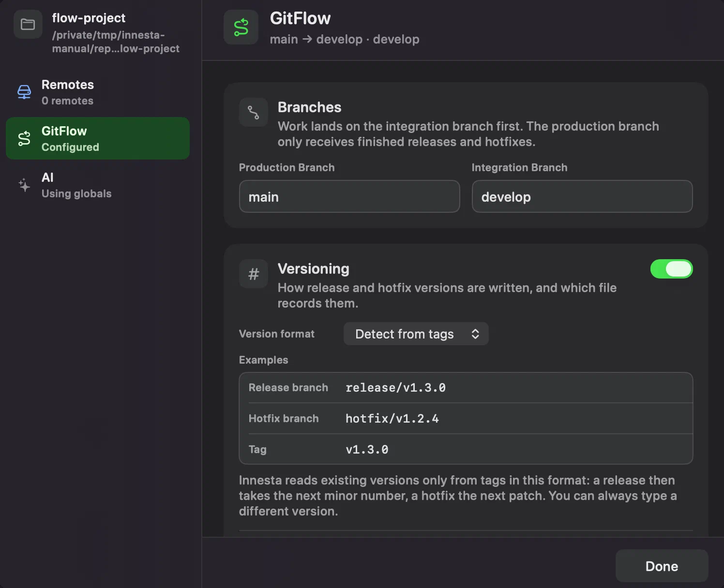The width and height of the screenshot is (724, 588).
Task: Click the Version format label
Action: click(x=276, y=334)
